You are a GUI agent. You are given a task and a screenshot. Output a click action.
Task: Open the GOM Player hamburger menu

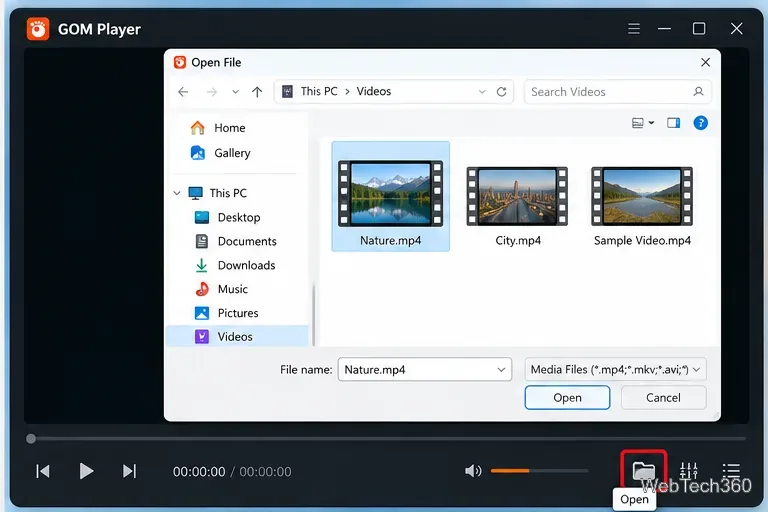634,29
